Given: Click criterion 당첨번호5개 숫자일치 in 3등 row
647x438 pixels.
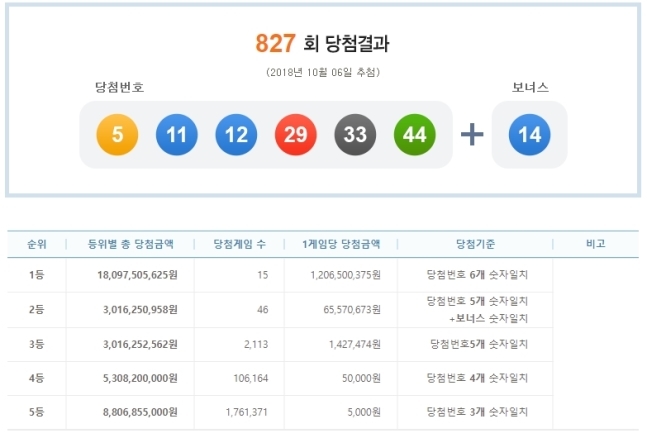Looking at the screenshot, I should pyautogui.click(x=479, y=344).
